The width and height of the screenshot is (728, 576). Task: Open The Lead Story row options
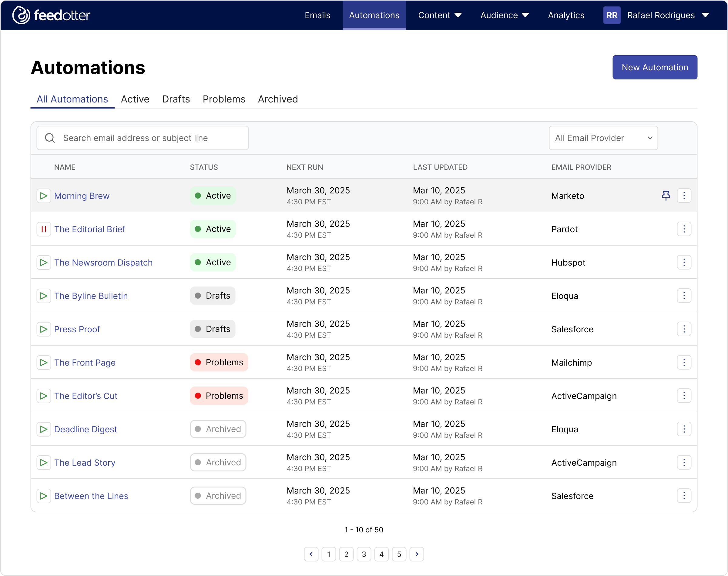(684, 463)
